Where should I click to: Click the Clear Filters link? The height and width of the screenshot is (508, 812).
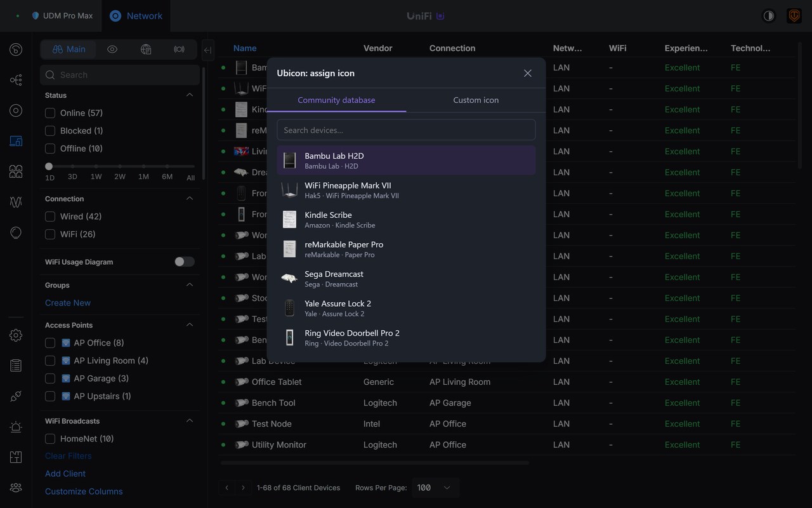(69, 456)
